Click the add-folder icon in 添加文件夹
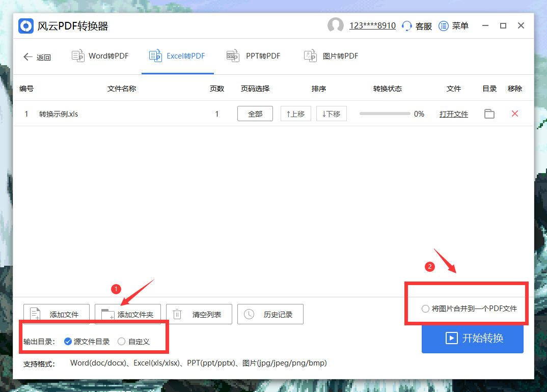 click(x=108, y=314)
